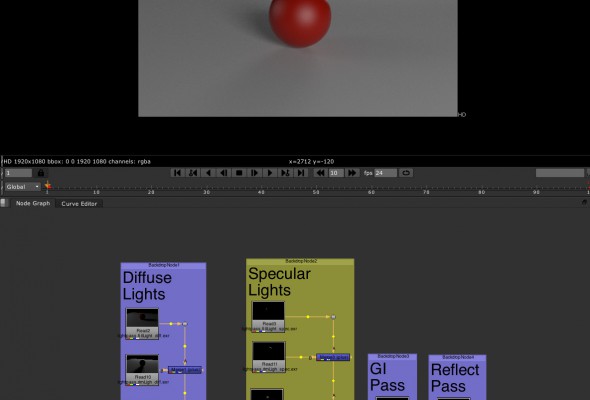Select the Merge node in Diffuse Lights

point(185,370)
